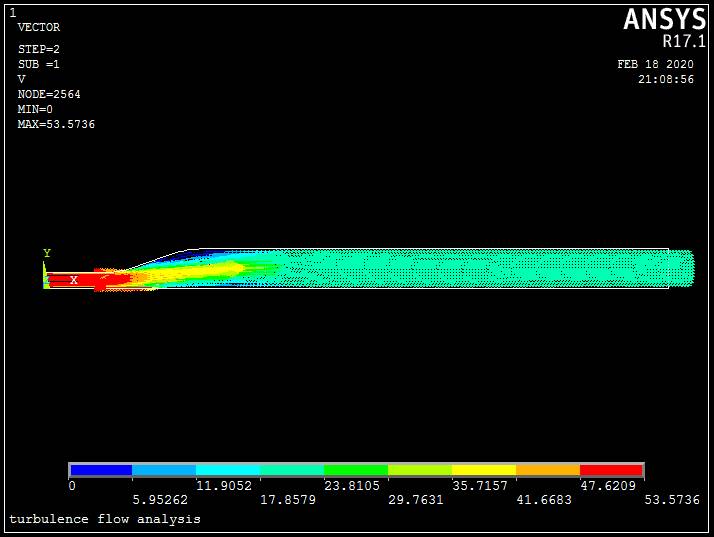Viewport: 714px width, 537px height.
Task: Click the 21:08:56 timestamp
Action: tap(666, 79)
